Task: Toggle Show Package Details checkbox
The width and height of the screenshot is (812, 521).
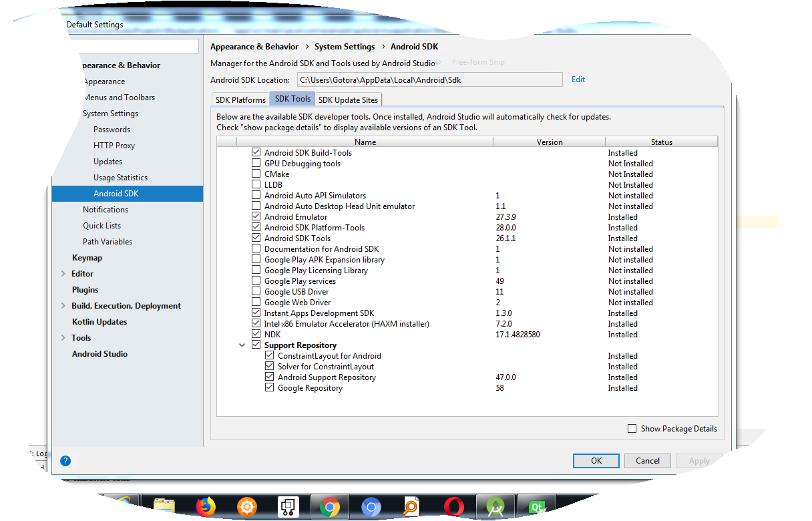Action: pyautogui.click(x=632, y=429)
